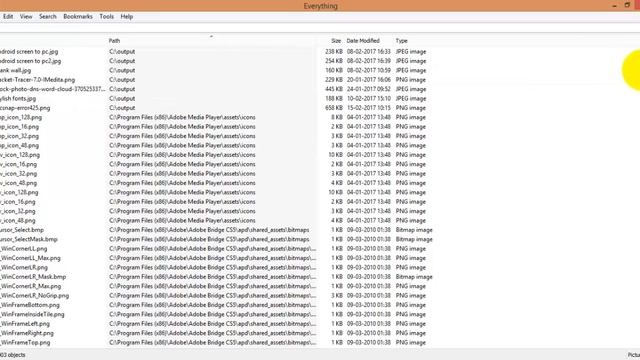Select the '_WinFrameRight.png' file
Screen dimensions: 640x360
point(27,333)
